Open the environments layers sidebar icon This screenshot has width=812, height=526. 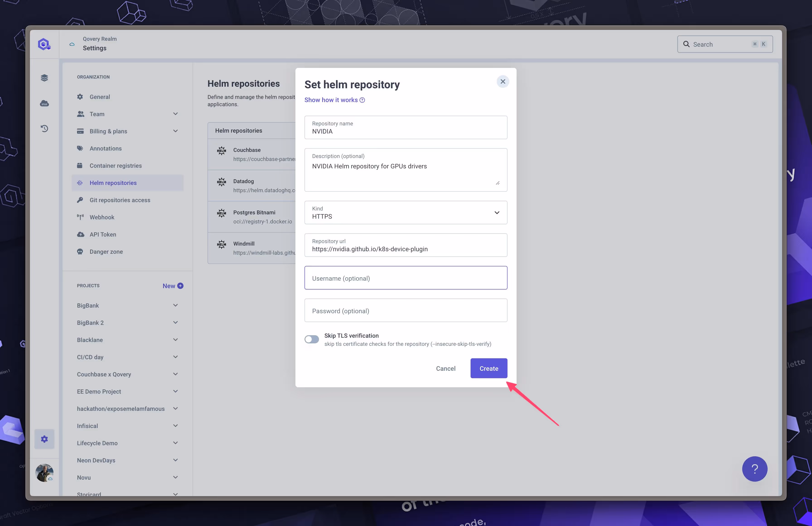tap(44, 78)
